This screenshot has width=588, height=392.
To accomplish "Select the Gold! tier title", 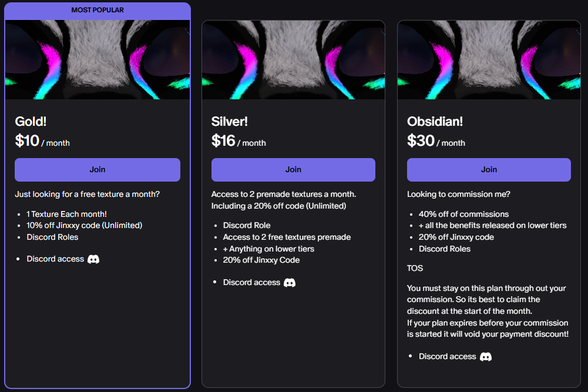I will point(31,122).
